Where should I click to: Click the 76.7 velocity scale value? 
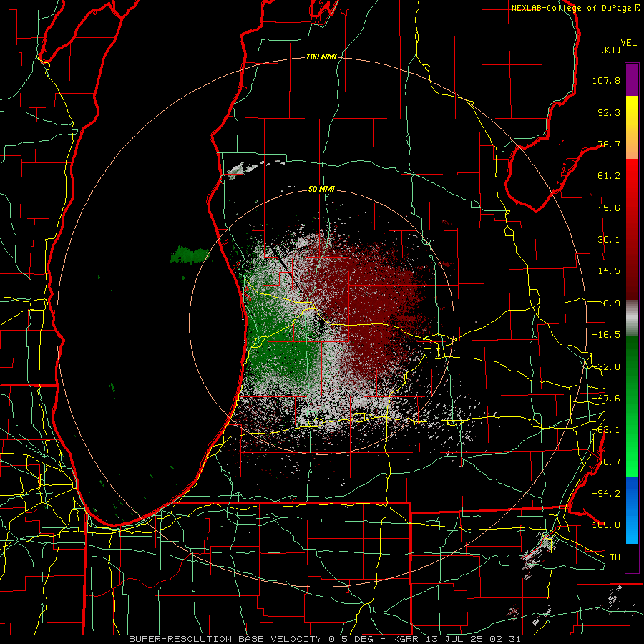coord(609,144)
